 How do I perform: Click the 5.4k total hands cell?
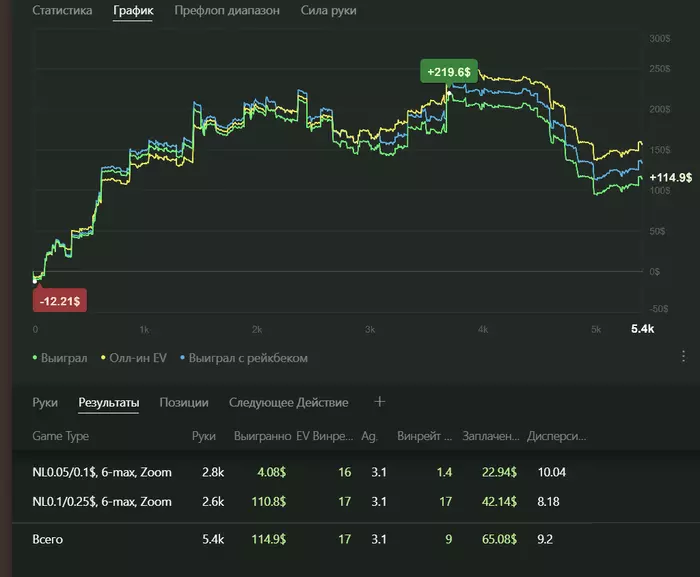(213, 539)
